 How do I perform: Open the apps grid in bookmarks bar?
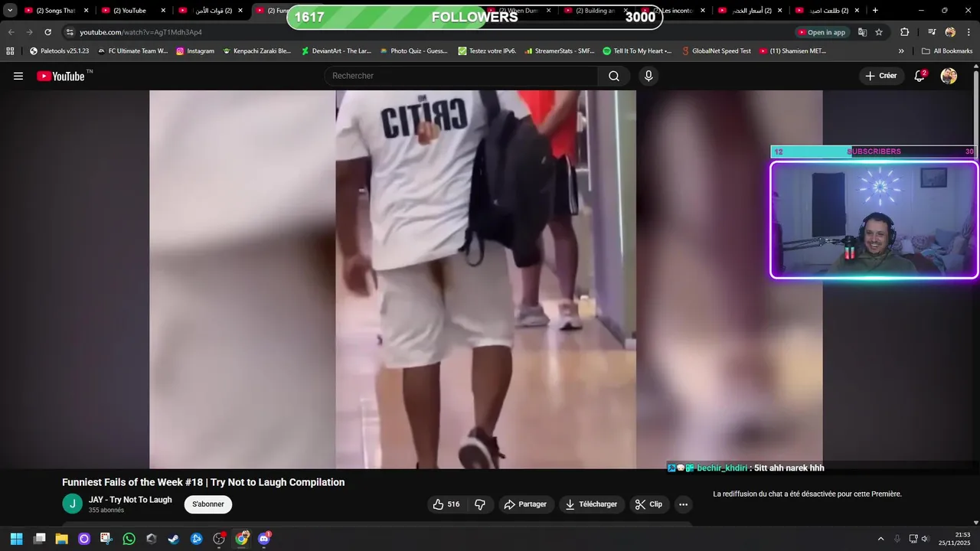click(x=10, y=51)
